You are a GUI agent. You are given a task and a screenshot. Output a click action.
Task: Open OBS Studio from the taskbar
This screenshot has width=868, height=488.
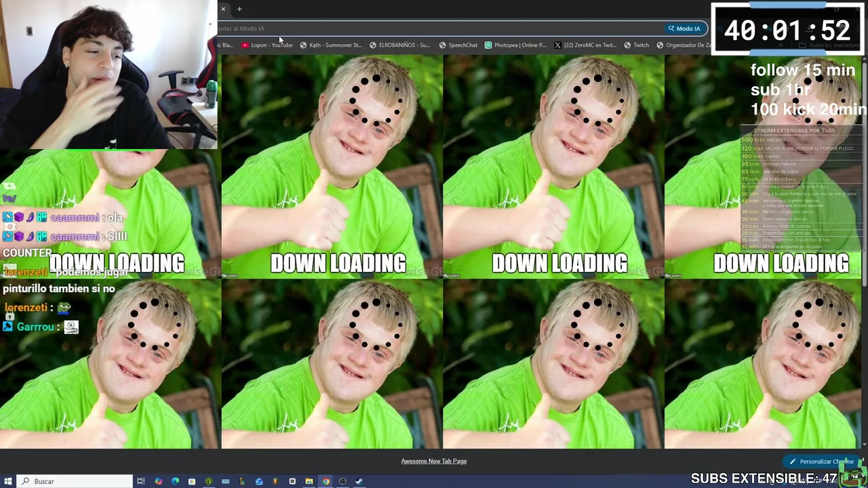tap(342, 481)
